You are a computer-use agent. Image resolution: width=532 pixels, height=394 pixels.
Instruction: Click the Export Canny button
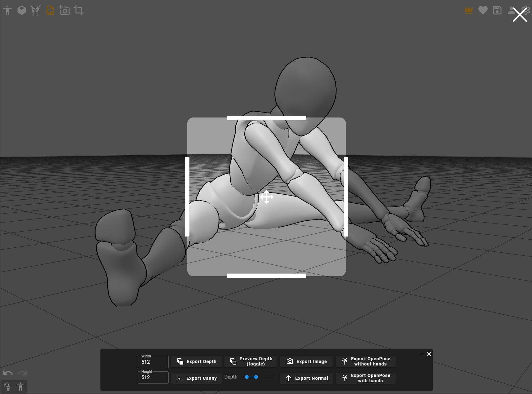click(x=197, y=378)
